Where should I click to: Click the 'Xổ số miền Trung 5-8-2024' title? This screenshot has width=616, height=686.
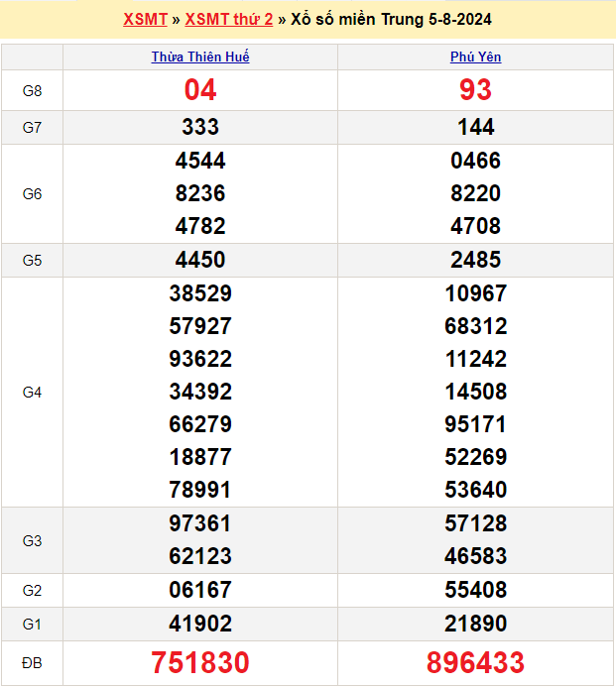pos(391,19)
